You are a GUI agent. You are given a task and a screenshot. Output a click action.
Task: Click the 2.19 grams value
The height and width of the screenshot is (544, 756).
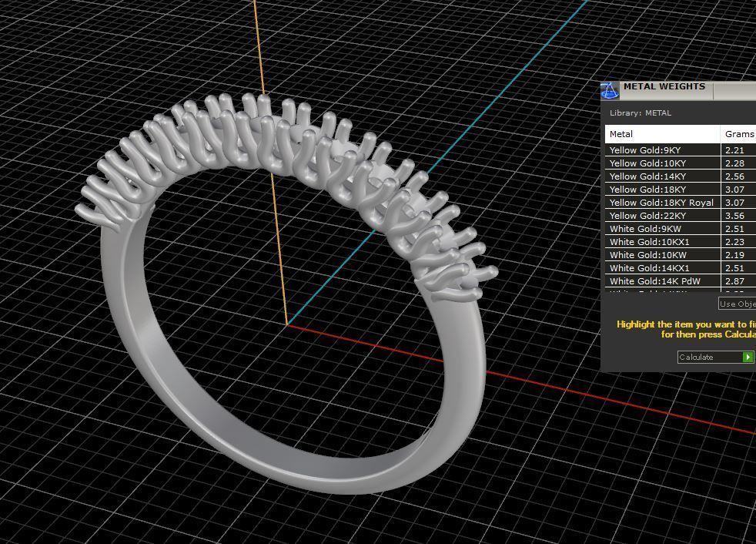[734, 254]
